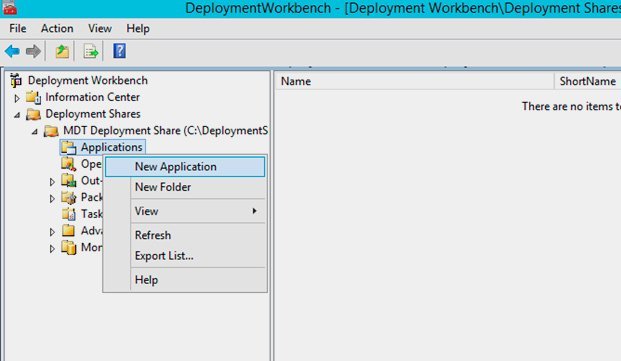This screenshot has width=621, height=361.
Task: Select the Information Center tree label
Action: [x=92, y=97]
